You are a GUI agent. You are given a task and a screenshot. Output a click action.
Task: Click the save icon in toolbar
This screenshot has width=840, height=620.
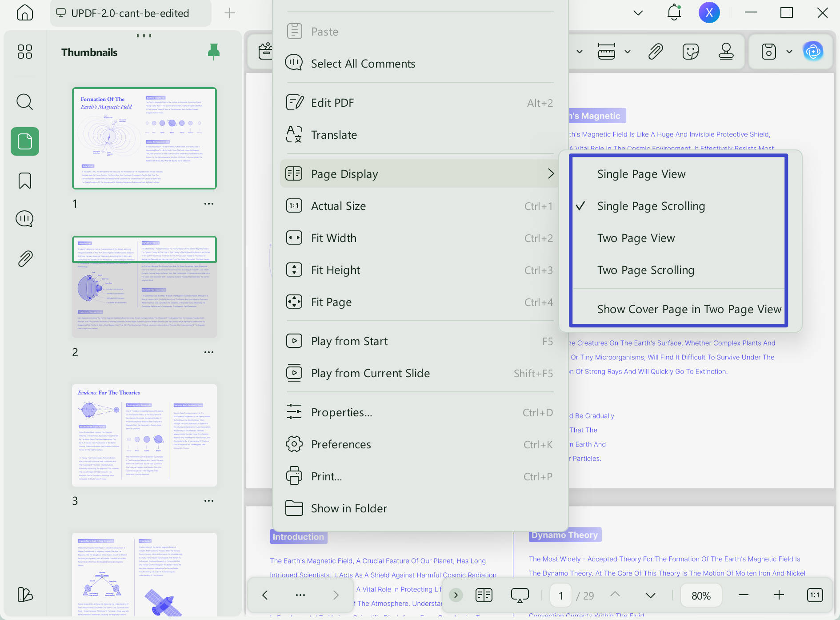[x=769, y=52]
